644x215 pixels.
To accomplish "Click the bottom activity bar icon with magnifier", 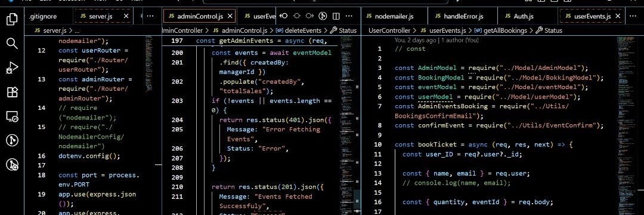I will [13, 165].
